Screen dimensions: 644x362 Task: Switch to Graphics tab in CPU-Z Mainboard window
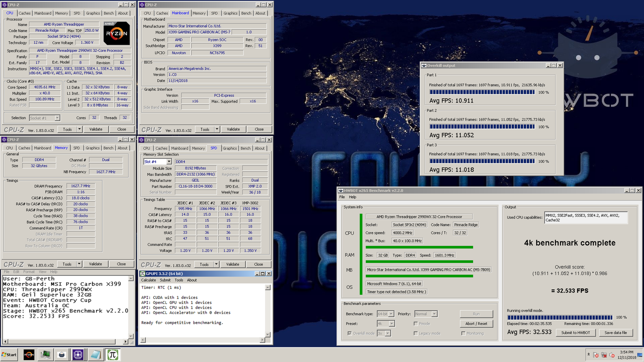pos(230,13)
